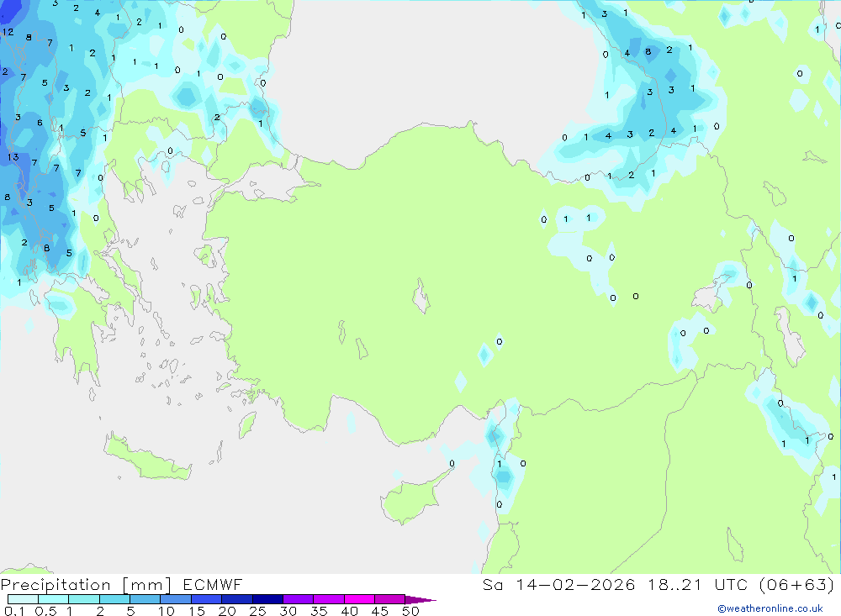Click the '18..21 UTC' time text
The width and height of the screenshot is (841, 616).
coord(700,584)
